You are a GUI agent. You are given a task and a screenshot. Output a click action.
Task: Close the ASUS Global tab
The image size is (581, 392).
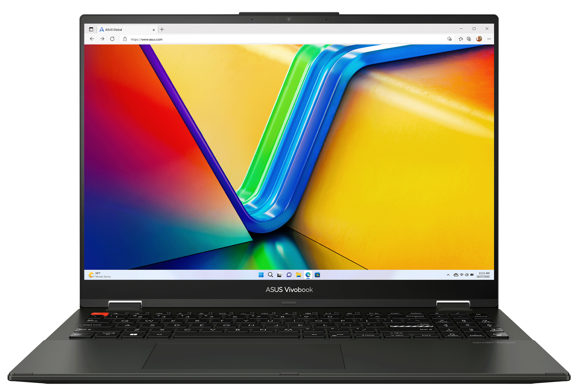[154, 30]
